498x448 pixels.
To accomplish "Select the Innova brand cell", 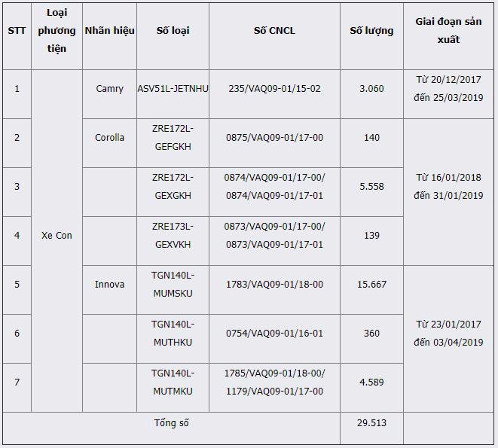I will tap(109, 285).
